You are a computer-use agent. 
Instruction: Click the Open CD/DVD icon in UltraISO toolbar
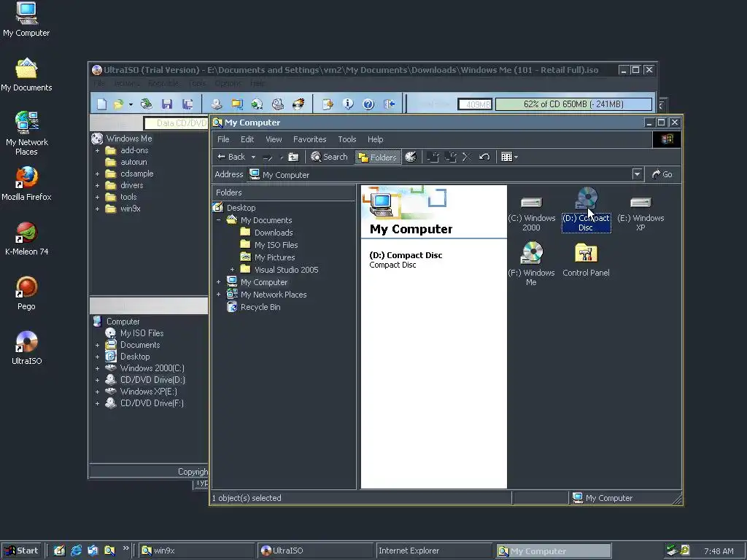(x=216, y=104)
